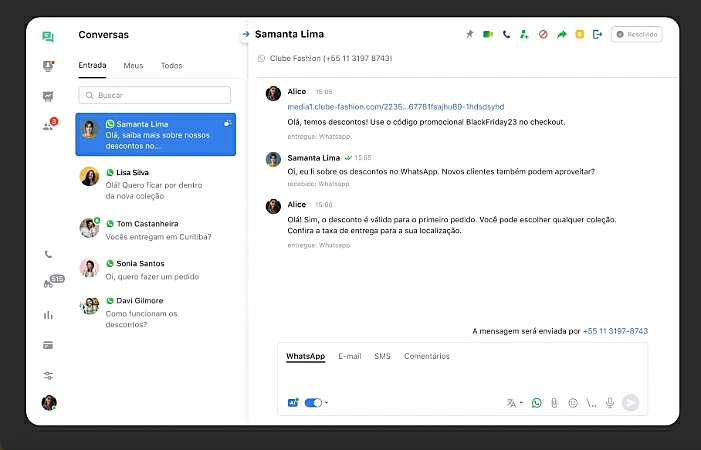Click the AI assistant icon in the composer
Viewport: 701px width, 450px height.
coord(293,403)
